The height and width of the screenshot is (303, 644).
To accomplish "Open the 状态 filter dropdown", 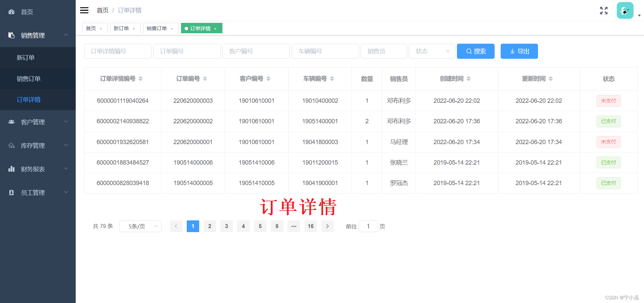I will coord(432,51).
